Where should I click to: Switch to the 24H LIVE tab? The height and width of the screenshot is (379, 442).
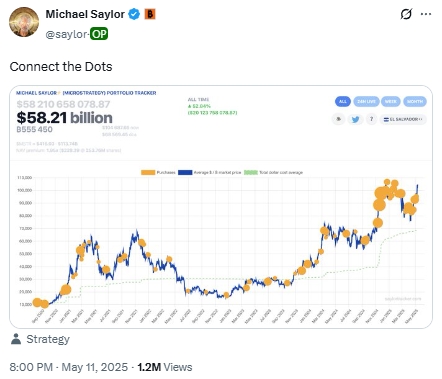click(x=366, y=101)
